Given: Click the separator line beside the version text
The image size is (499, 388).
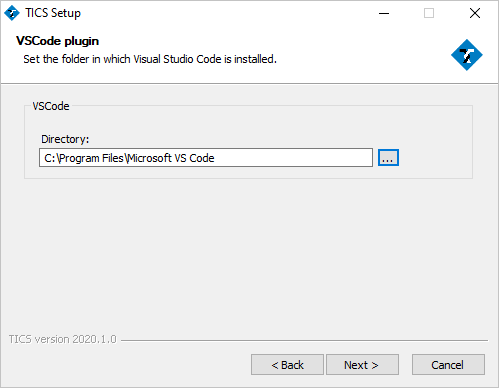Looking at the screenshot, I should click(304, 340).
